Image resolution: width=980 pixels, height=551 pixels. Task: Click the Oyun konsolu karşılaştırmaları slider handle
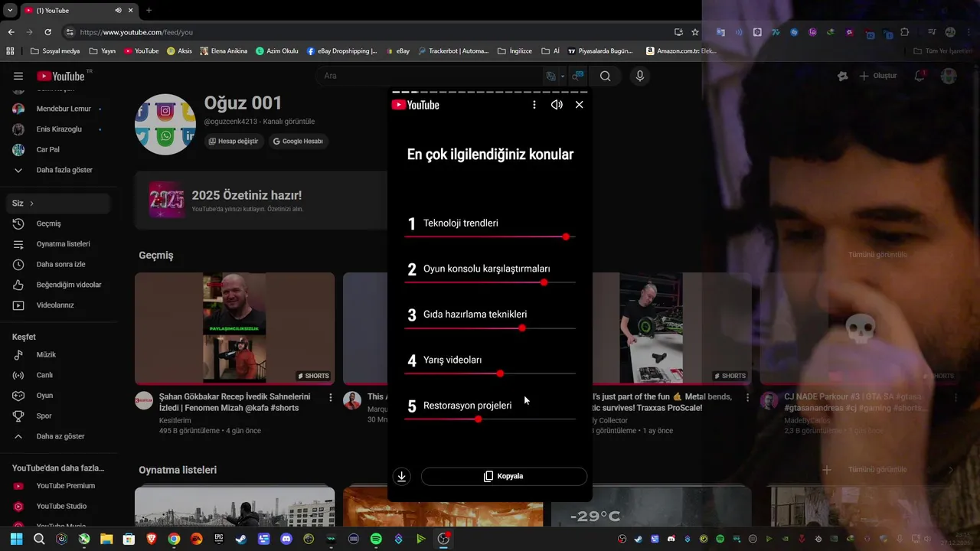tap(544, 282)
